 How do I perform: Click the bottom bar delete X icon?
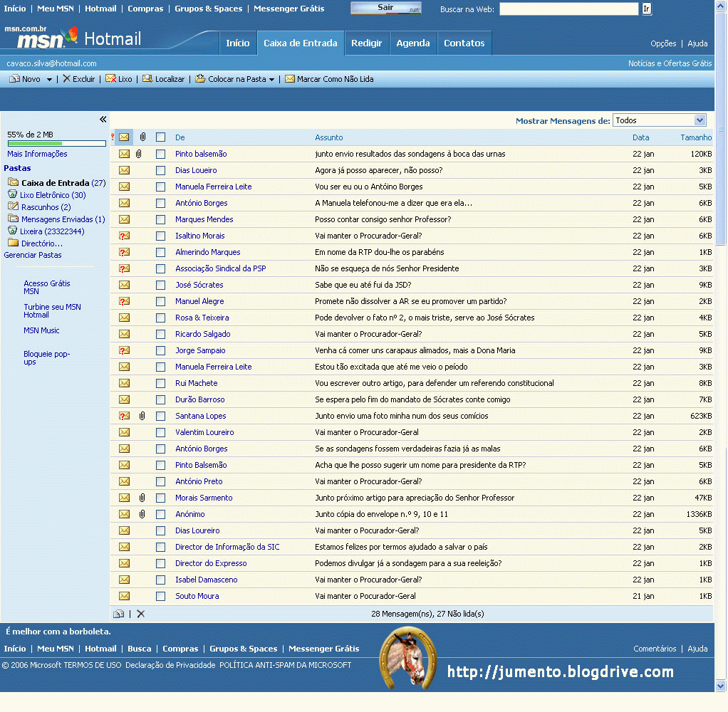141,614
